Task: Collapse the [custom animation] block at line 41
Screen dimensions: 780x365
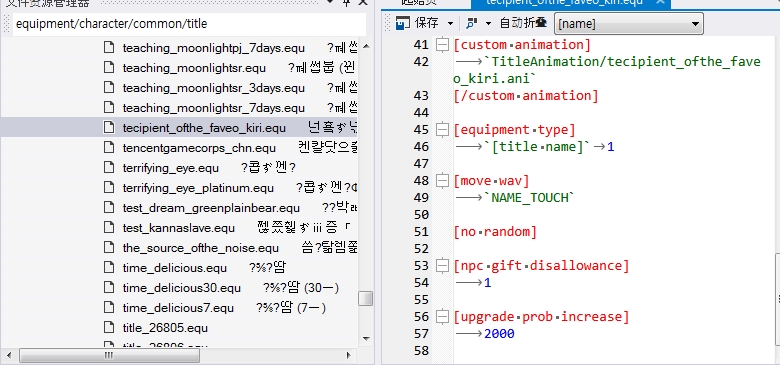Action: (x=442, y=45)
